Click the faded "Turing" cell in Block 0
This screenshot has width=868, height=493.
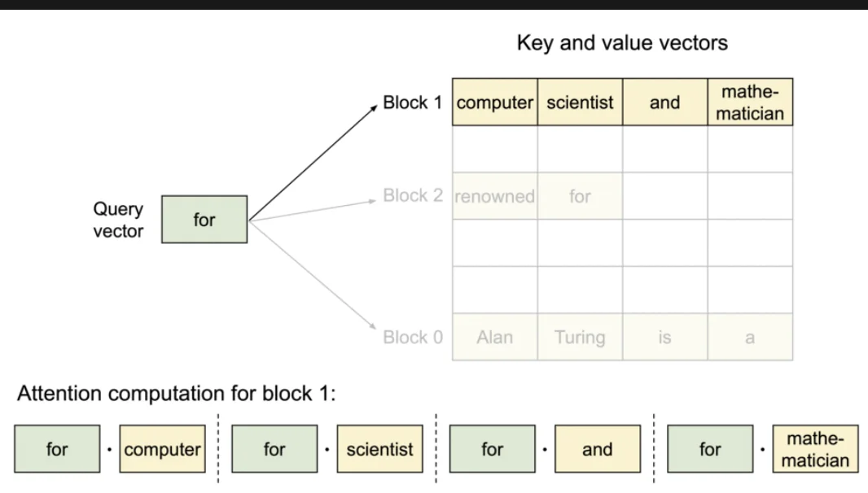click(580, 337)
